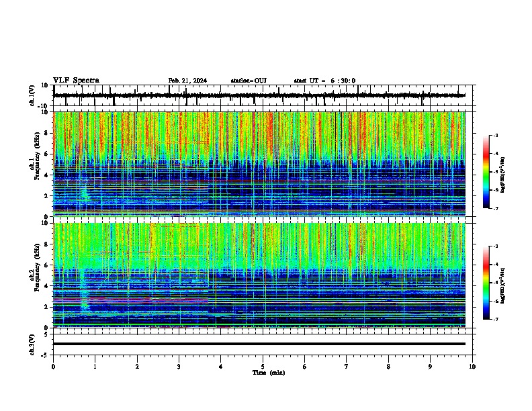Click the "ch.3(V)" axis label
This screenshot has width=532, height=411.
click(32, 345)
